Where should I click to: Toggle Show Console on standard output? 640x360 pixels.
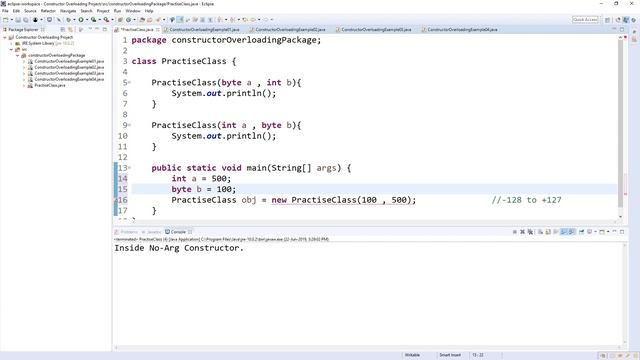coord(564,232)
